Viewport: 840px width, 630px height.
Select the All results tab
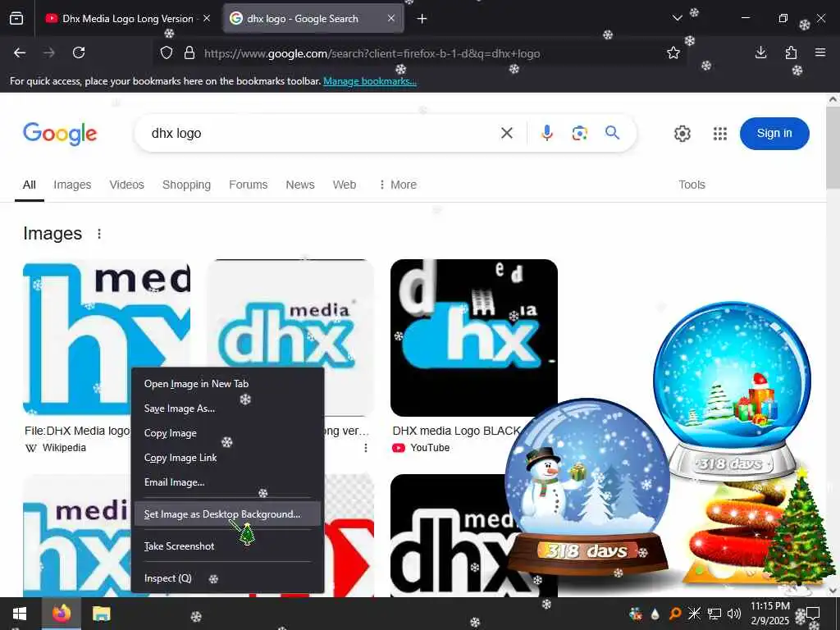(x=30, y=185)
